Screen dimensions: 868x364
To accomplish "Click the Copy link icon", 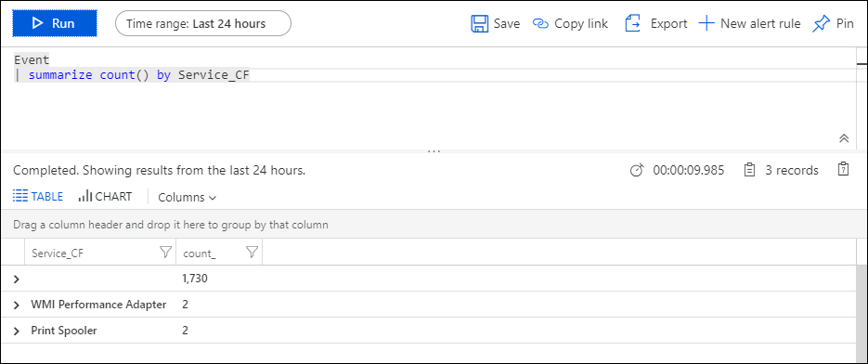I will [x=540, y=24].
